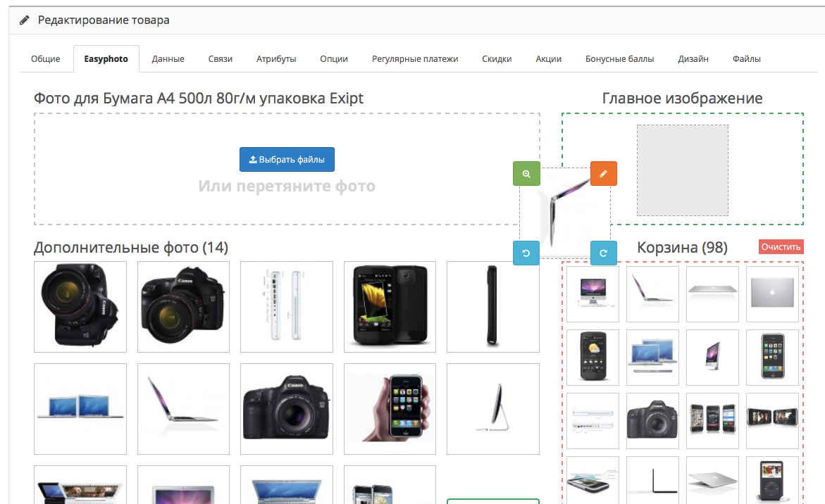
Task: Click the MacBook lid with Apple logo thumbnail
Action: click(772, 294)
